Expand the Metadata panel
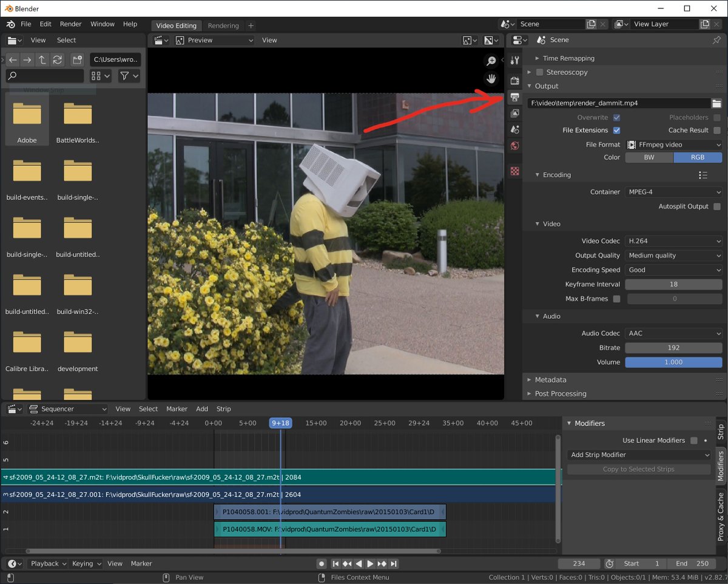This screenshot has width=728, height=584. 550,379
